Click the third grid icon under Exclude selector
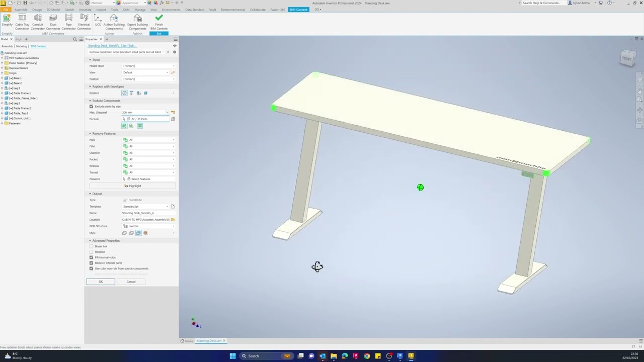 tap(140, 126)
